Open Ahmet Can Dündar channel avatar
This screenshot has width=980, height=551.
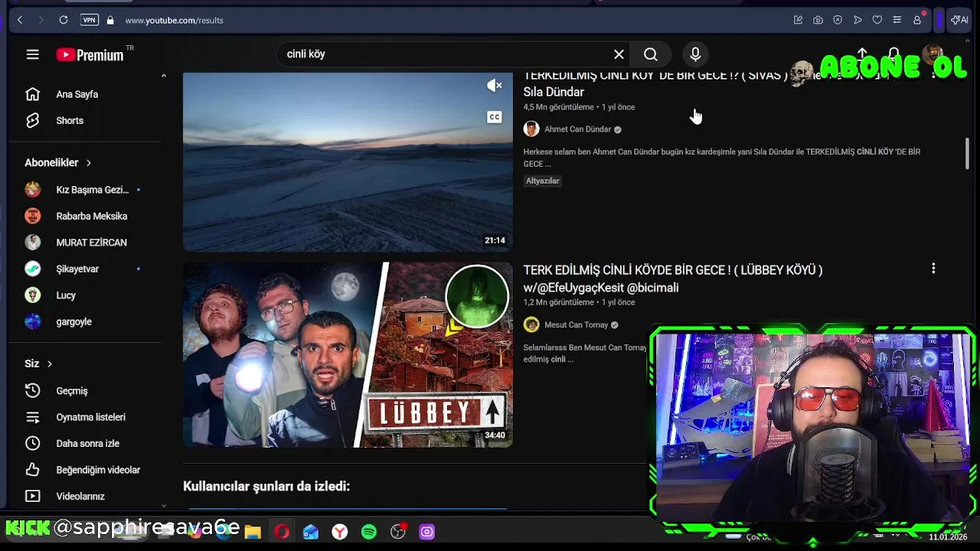point(531,129)
